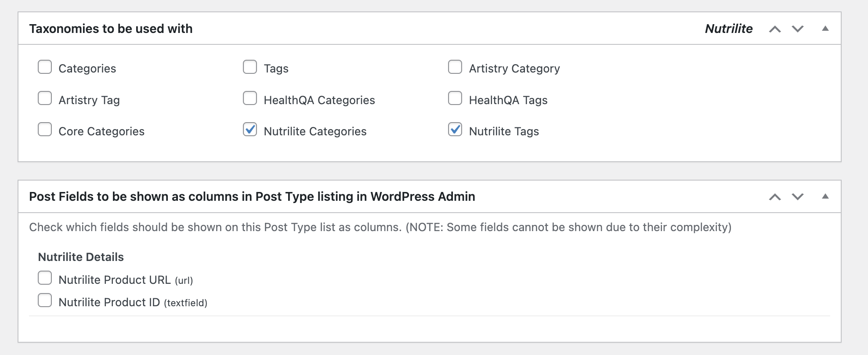
Task: Move Taxonomies panel down
Action: point(798,29)
